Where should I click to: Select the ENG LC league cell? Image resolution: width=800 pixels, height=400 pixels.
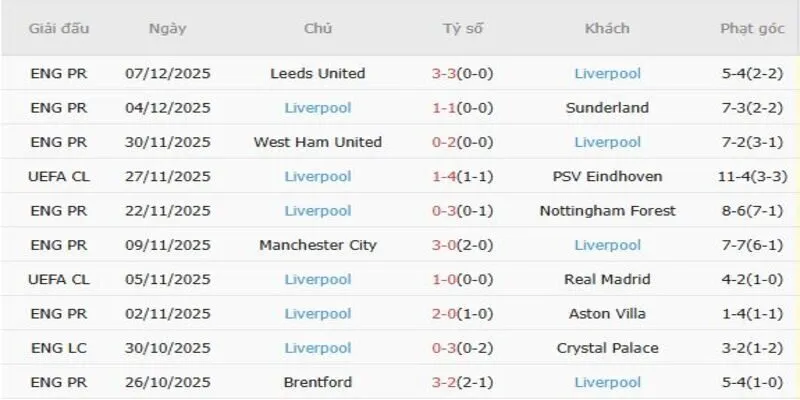(59, 348)
